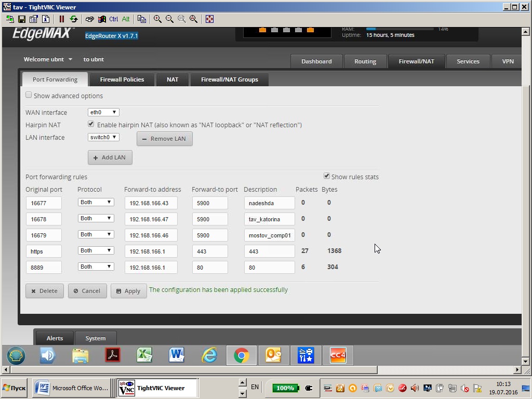The image size is (532, 399).
Task: Click the Description field containing nadeshda
Action: click(270, 203)
